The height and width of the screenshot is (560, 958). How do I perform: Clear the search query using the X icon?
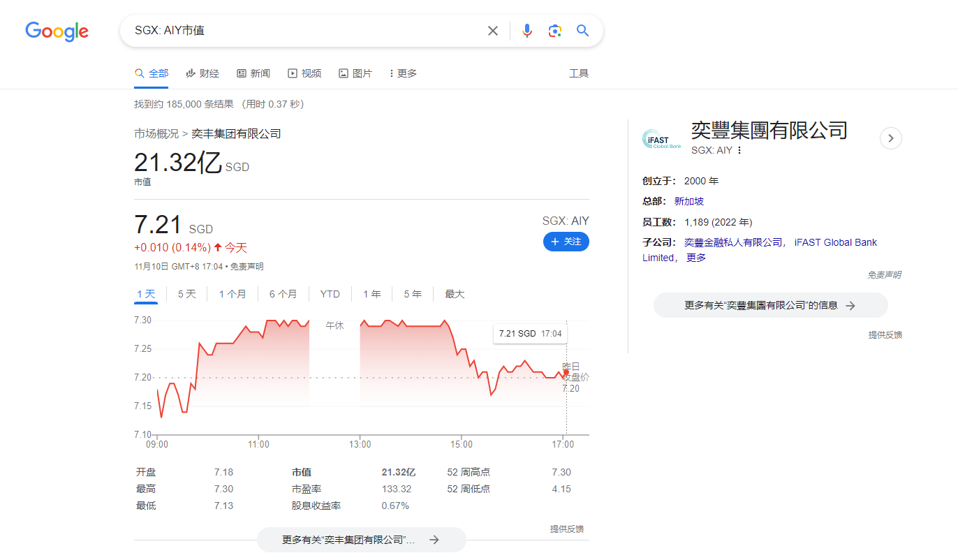(x=493, y=30)
